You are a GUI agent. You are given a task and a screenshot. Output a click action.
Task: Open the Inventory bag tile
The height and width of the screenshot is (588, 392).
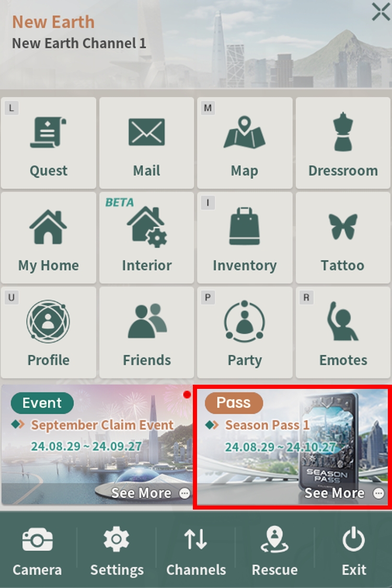245,238
